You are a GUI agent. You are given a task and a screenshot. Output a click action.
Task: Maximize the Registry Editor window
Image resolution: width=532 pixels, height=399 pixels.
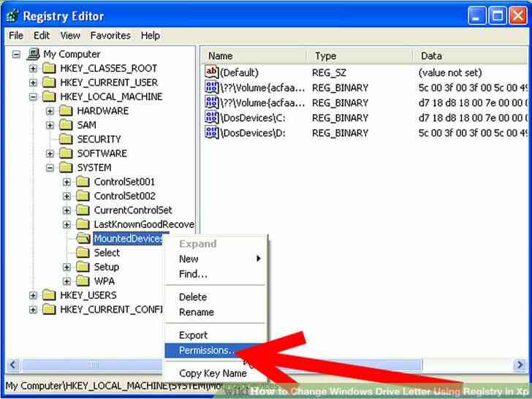pos(498,16)
